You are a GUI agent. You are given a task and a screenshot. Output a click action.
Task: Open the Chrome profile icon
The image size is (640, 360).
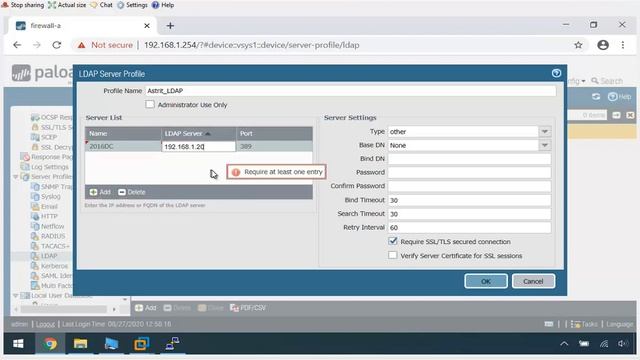(x=603, y=45)
